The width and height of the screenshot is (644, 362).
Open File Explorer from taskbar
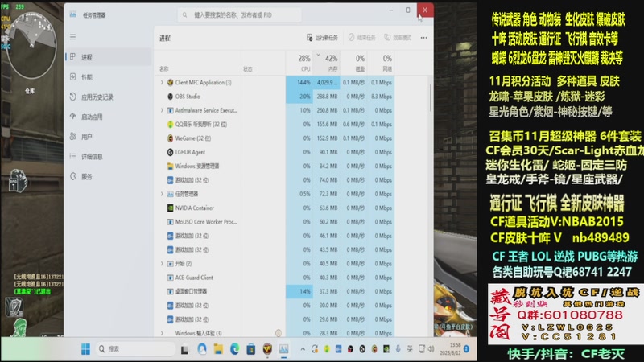pyautogui.click(x=218, y=349)
